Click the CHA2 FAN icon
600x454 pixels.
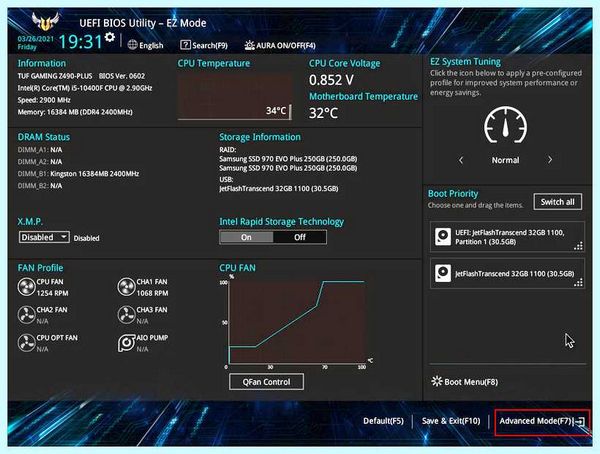(x=26, y=315)
